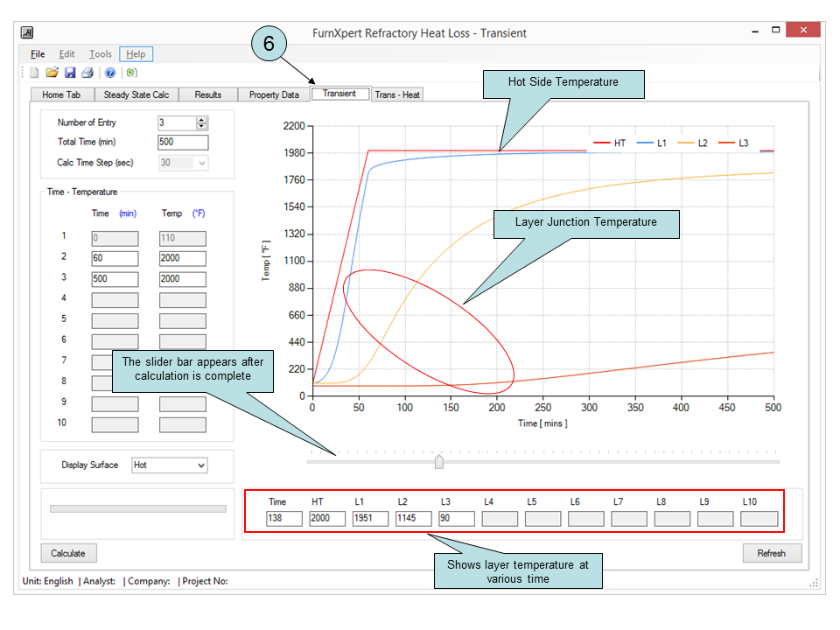Click the L3 output box showing 90
Screen dimensions: 840x630
pos(457,519)
